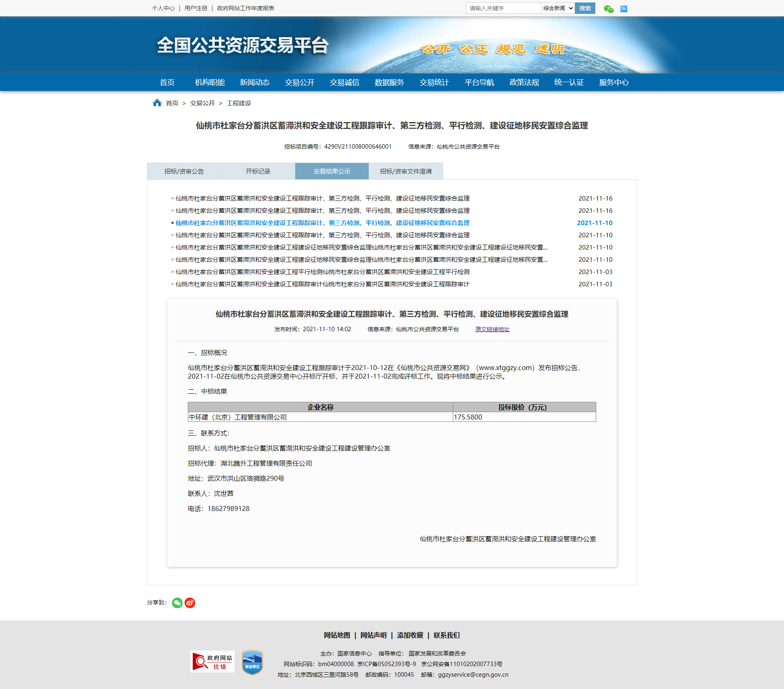
Task: Click the 政府网站找错 badge
Action: click(212, 662)
